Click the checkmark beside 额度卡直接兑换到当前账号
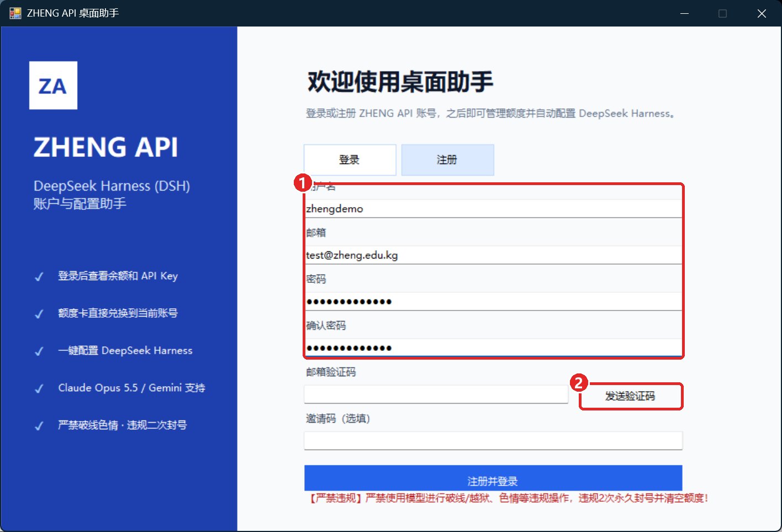 (x=39, y=314)
